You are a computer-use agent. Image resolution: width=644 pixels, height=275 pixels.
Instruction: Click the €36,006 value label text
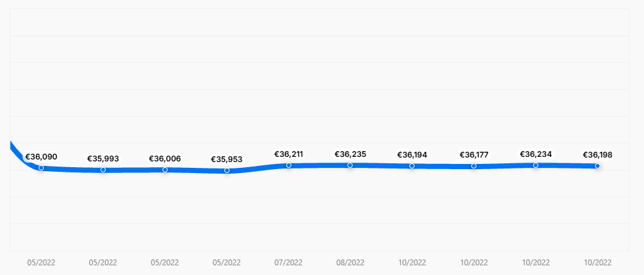click(165, 159)
